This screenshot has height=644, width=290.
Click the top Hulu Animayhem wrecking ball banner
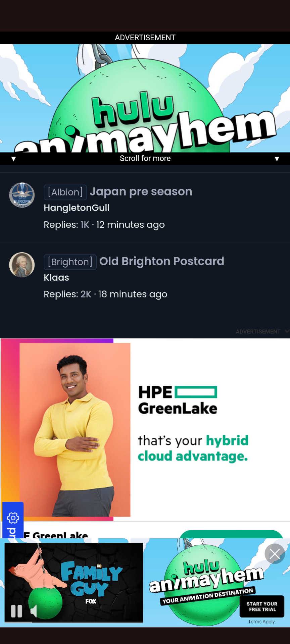[145, 98]
